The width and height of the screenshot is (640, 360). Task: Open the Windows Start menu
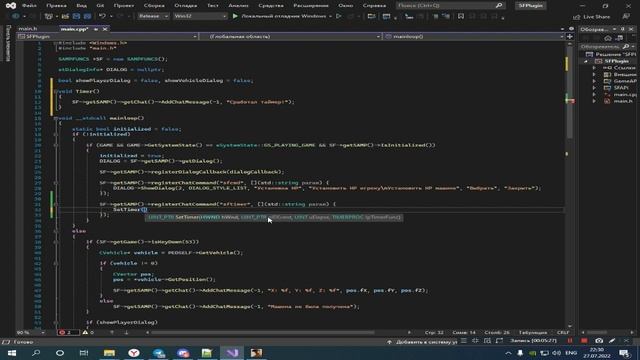point(11,353)
